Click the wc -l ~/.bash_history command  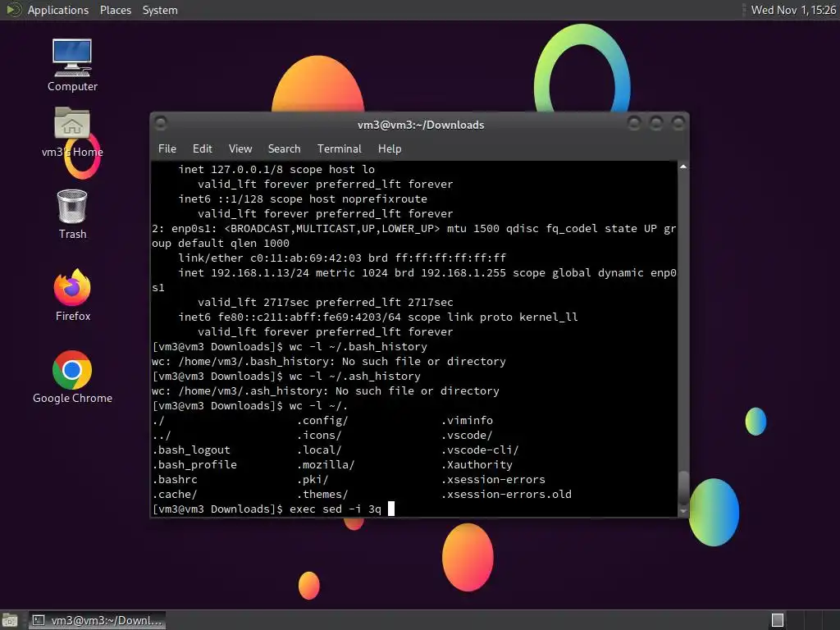pos(358,347)
